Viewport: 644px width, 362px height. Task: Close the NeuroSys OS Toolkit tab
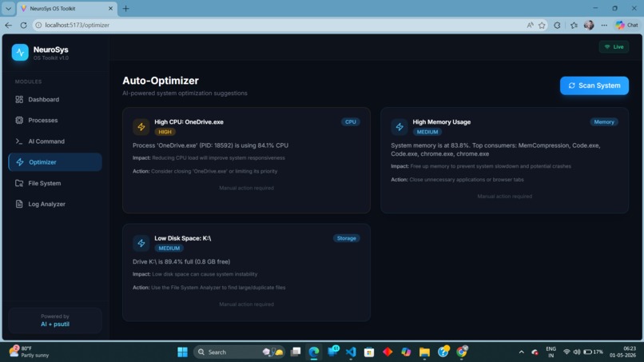point(110,9)
